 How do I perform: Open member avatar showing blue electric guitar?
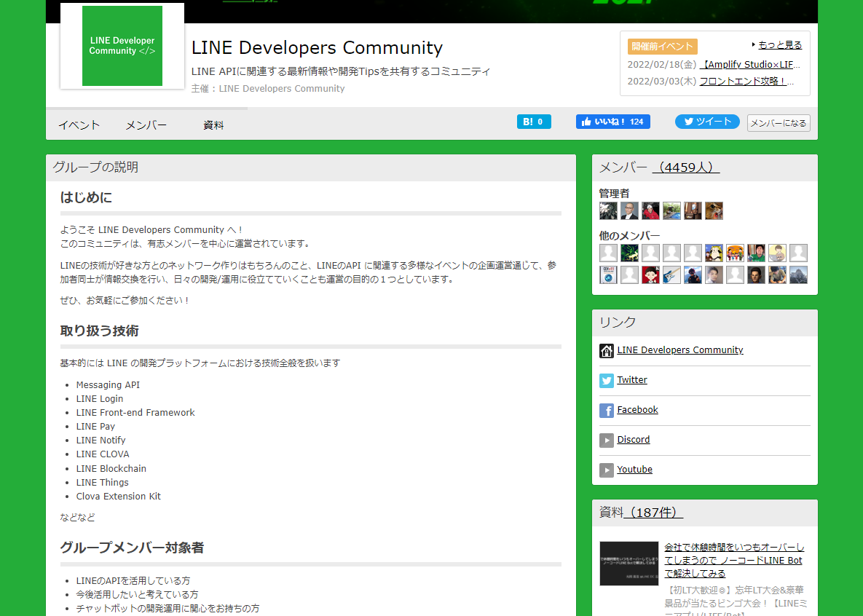click(x=671, y=275)
